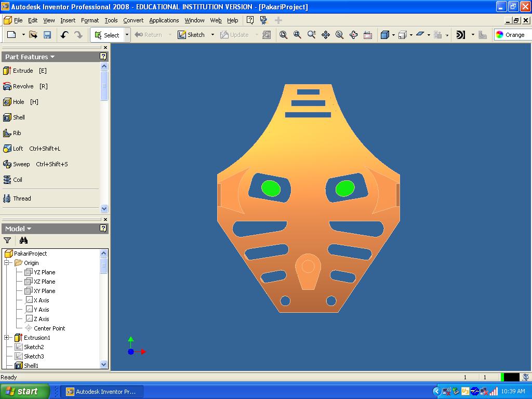Pick the Loft tool
The height and width of the screenshot is (399, 532).
[18, 149]
